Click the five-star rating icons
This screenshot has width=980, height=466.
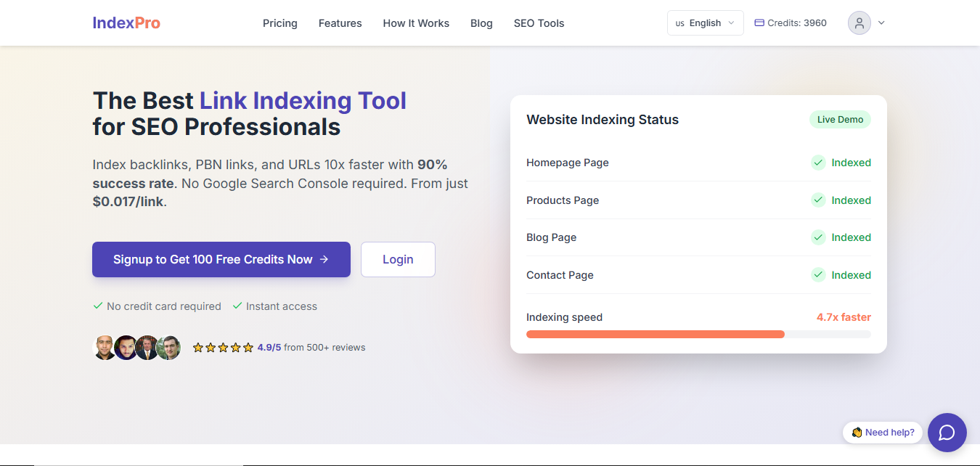pos(223,348)
